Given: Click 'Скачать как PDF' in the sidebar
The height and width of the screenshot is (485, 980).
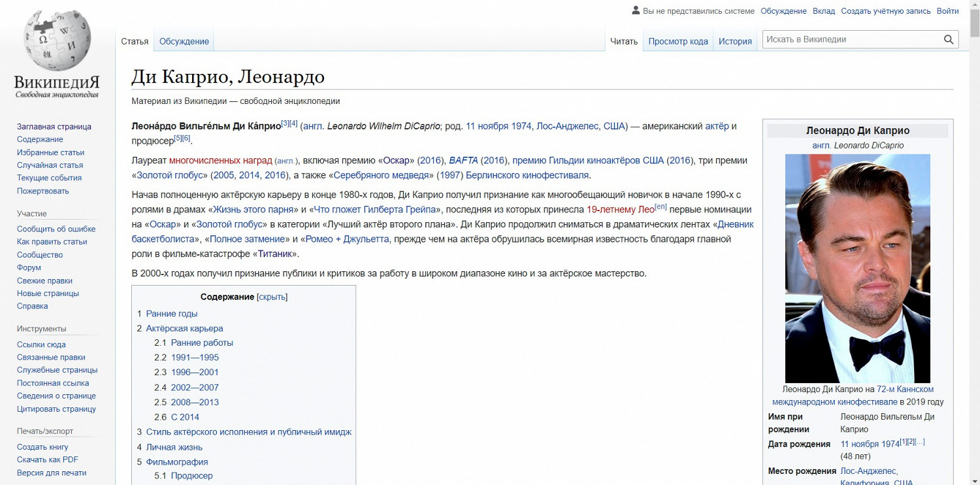Looking at the screenshot, I should [47, 460].
